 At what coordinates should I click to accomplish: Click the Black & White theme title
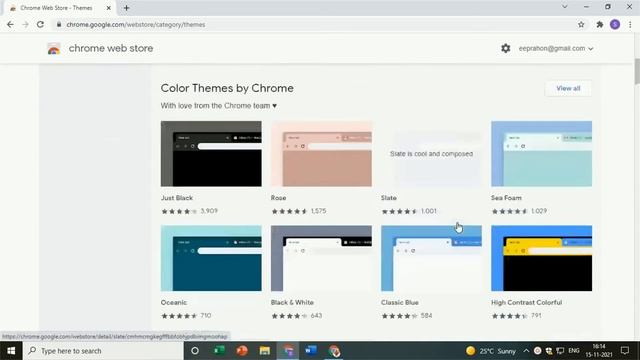[292, 302]
